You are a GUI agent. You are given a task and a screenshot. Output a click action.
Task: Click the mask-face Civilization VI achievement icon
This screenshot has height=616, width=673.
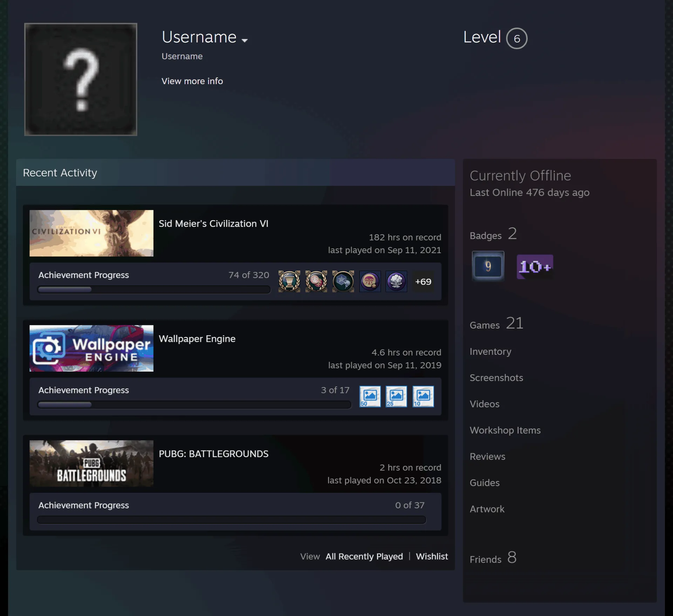(x=370, y=281)
